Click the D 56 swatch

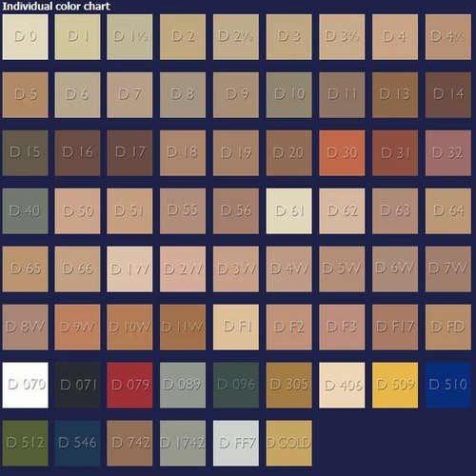click(236, 211)
